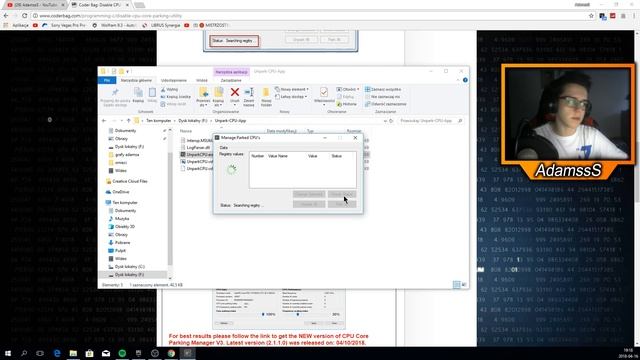The height and width of the screenshot is (360, 640).
Task: Click the Move to (Przenieś do) ribbon icon
Action: tap(203, 92)
